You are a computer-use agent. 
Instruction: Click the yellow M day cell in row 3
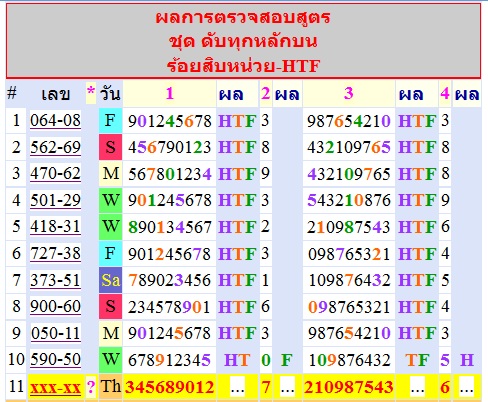pos(110,174)
